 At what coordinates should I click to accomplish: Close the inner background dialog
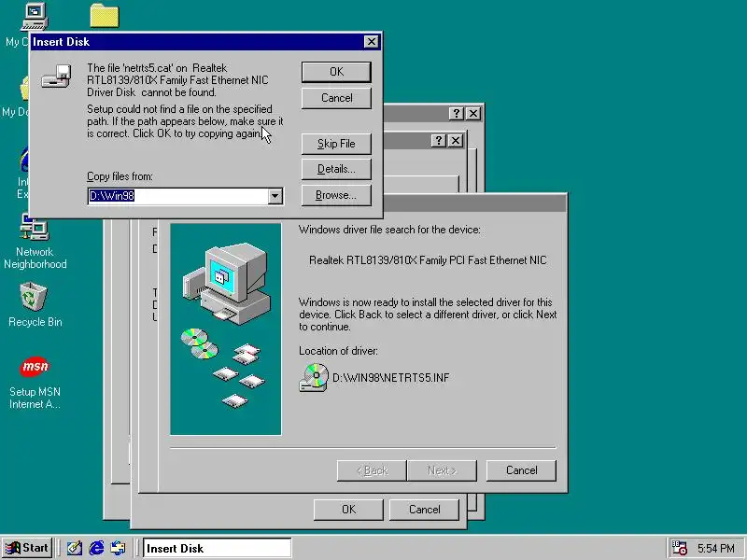click(x=456, y=141)
